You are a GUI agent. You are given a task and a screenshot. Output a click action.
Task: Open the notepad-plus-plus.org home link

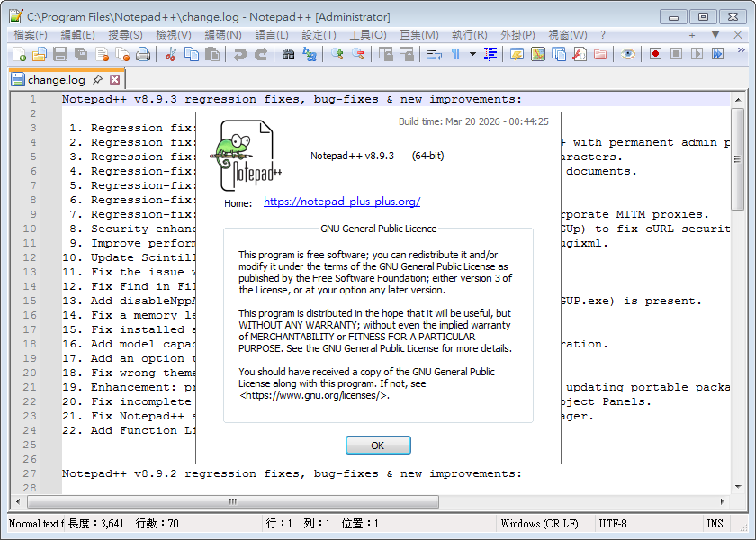pos(342,202)
